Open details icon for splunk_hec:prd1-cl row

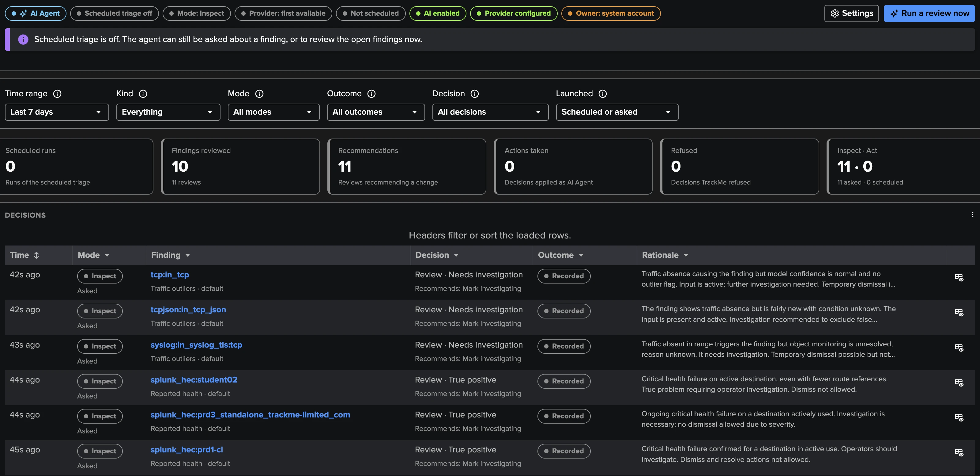tap(959, 453)
